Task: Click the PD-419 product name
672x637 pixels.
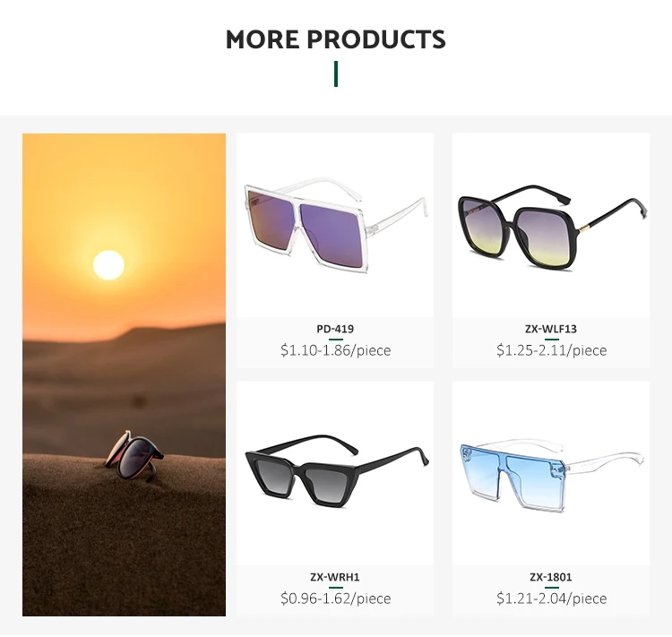Action: pyautogui.click(x=335, y=329)
